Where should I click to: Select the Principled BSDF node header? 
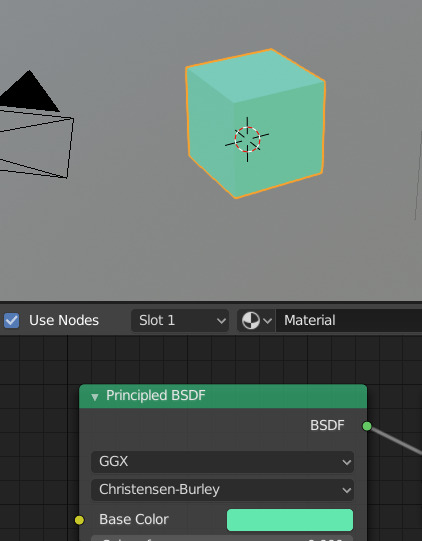pyautogui.click(x=223, y=396)
